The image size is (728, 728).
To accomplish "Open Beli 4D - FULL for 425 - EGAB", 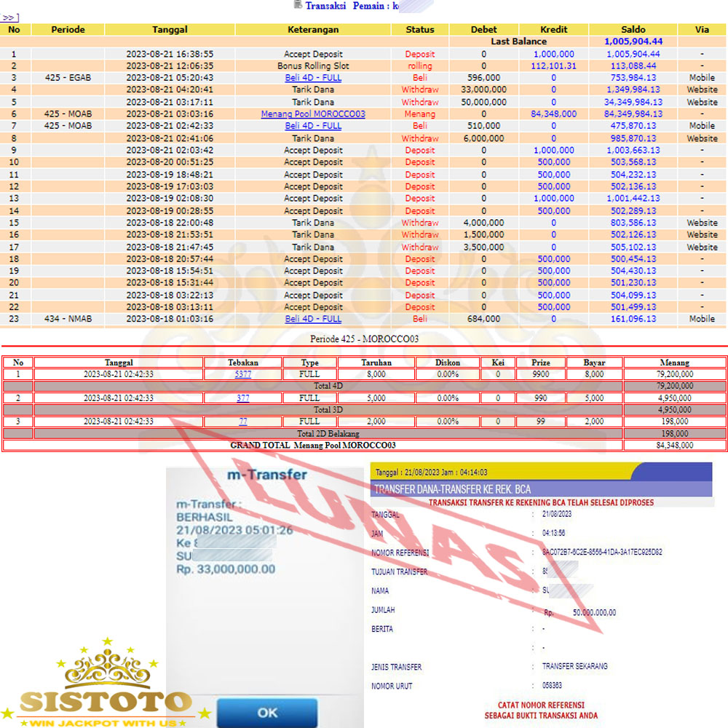I will coord(313,78).
